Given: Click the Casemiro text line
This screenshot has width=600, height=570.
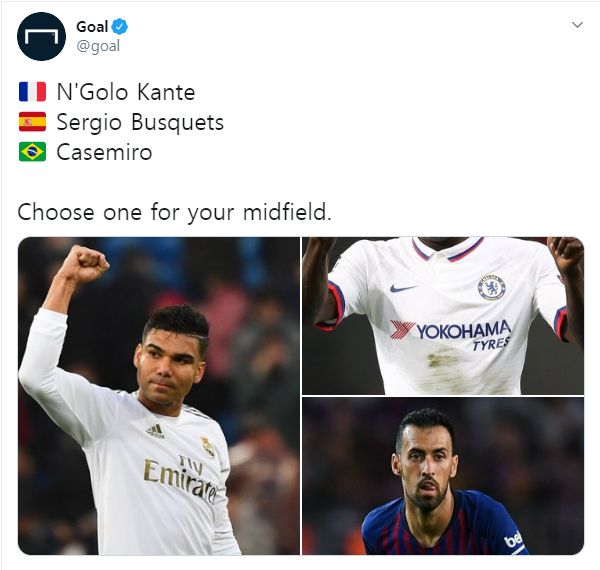Looking at the screenshot, I should click(x=104, y=152).
